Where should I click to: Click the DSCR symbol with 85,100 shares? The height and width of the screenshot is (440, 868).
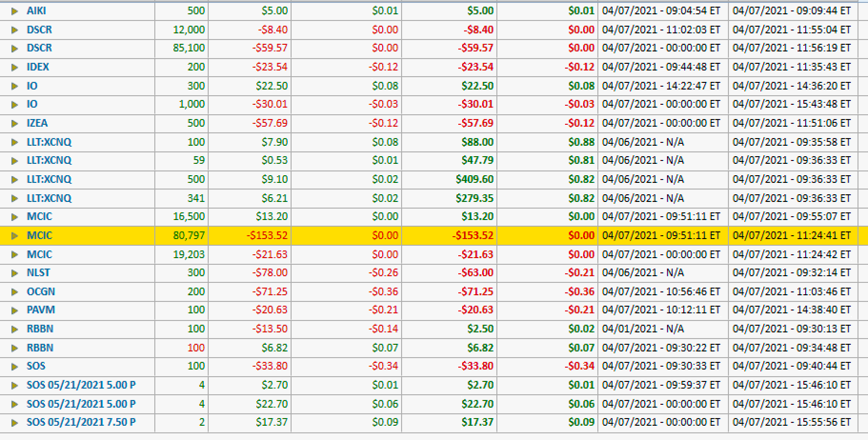[39, 48]
